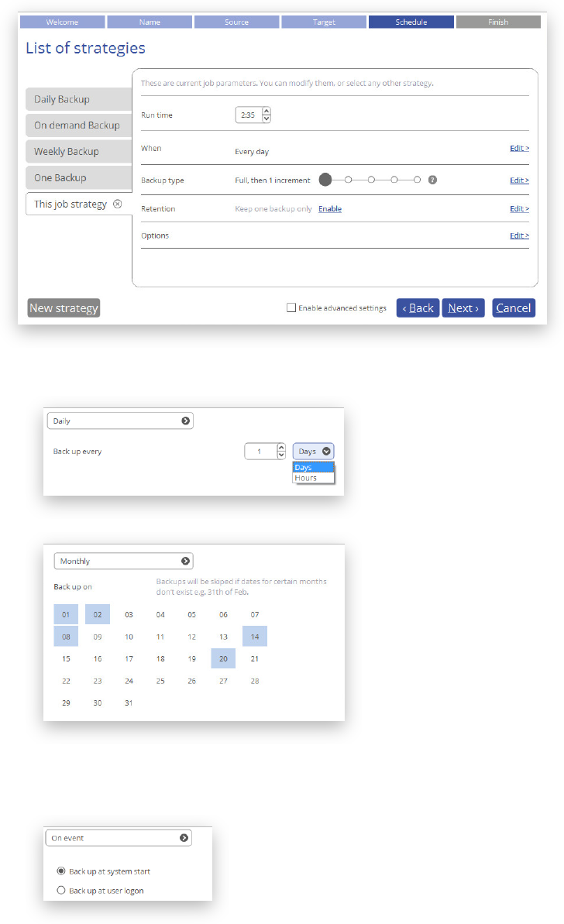This screenshot has height=924, width=564.
Task: Edit the When schedule setting
Action: coord(519,148)
